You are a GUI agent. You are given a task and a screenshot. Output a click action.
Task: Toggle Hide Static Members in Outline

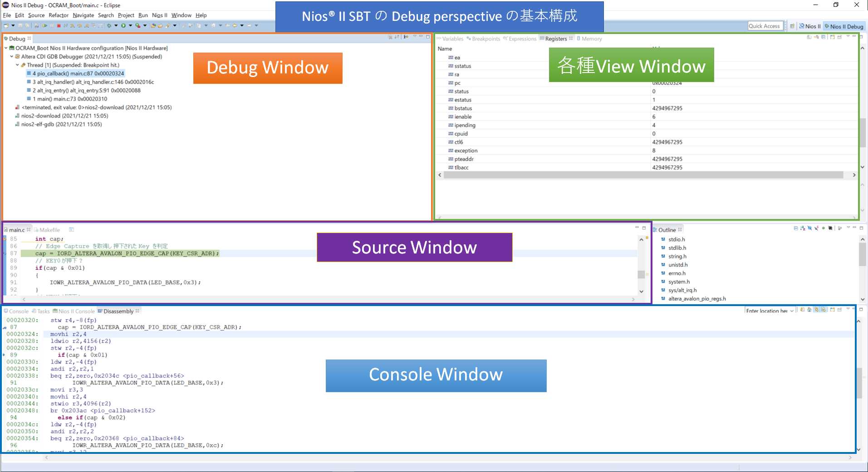pyautogui.click(x=817, y=228)
